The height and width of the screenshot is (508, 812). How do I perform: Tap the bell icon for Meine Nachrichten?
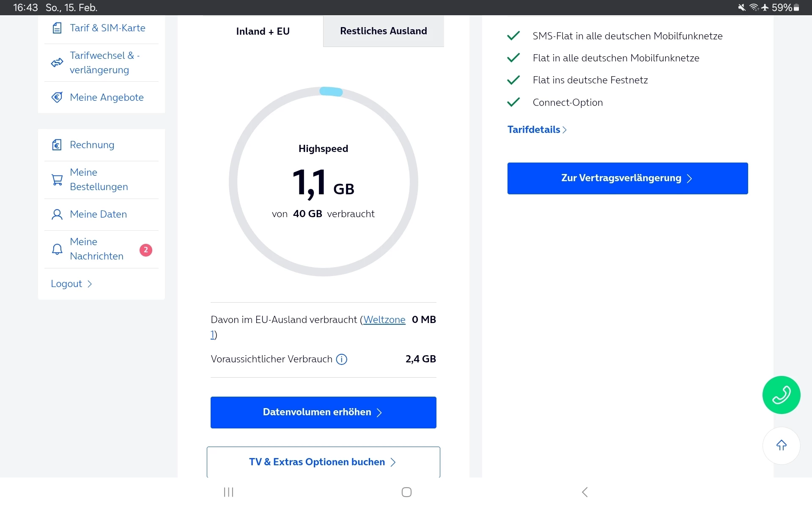tap(57, 249)
